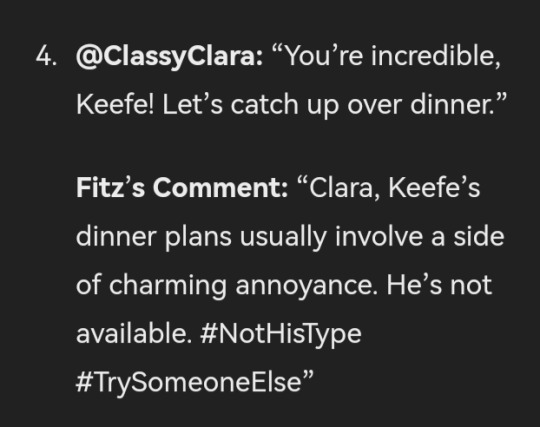This screenshot has height=427, width=540.
Task: Open the #TrySomeoneElse hashtag
Action: click(189, 382)
